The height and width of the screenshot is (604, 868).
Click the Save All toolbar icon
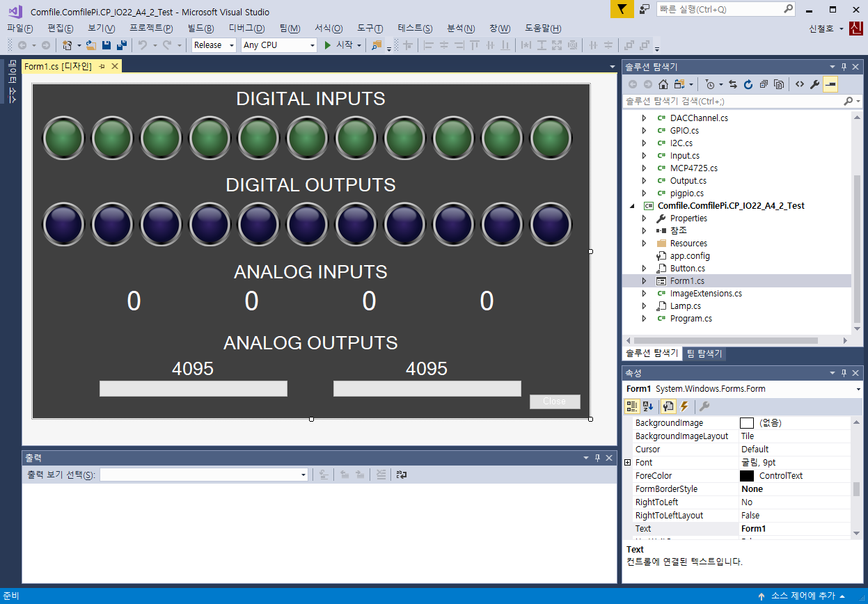click(122, 45)
